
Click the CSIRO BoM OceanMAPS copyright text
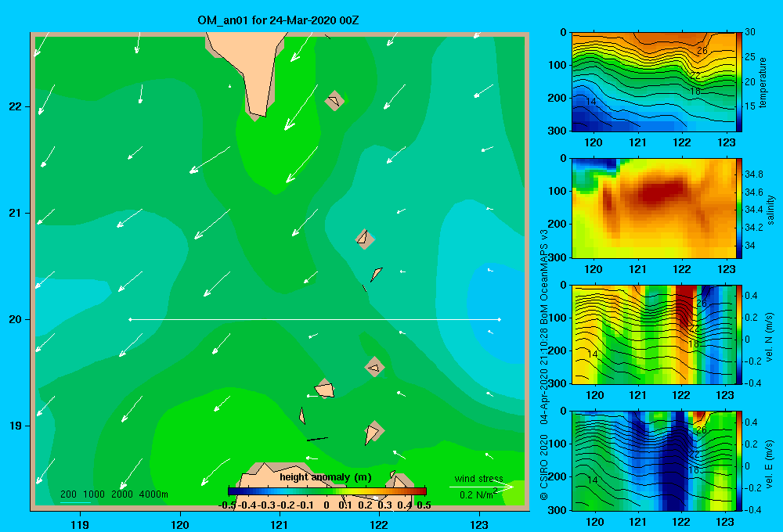tap(544, 365)
